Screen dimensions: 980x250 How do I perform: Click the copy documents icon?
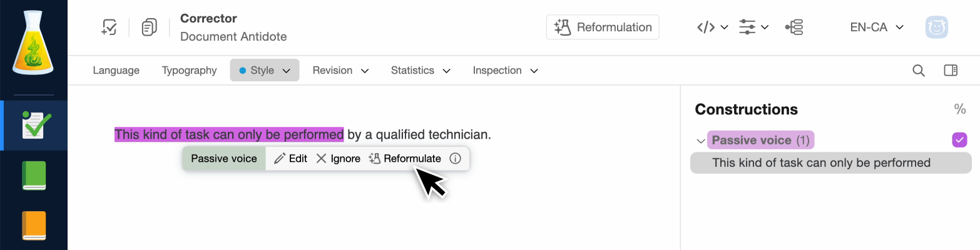pos(149,27)
